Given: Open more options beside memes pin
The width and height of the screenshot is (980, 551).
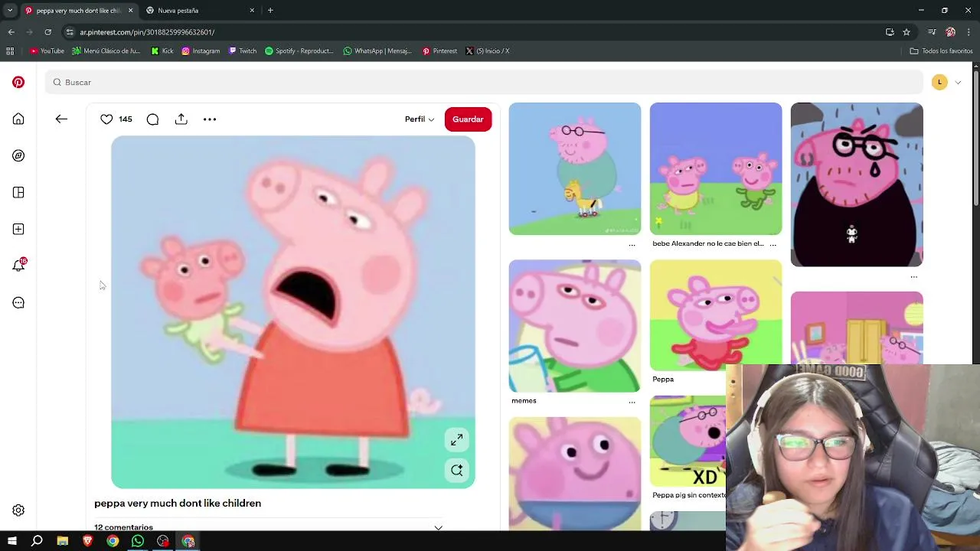Looking at the screenshot, I should pyautogui.click(x=632, y=401).
